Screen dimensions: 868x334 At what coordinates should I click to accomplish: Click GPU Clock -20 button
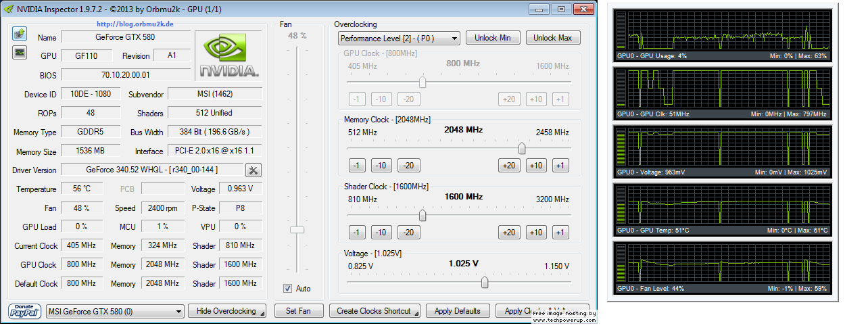click(x=408, y=99)
